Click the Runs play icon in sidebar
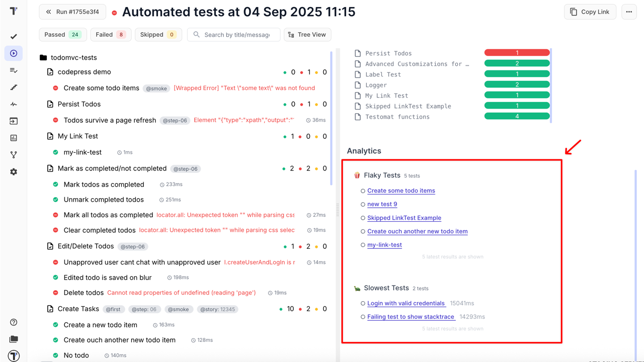This screenshot has height=362, width=644. 14,53
